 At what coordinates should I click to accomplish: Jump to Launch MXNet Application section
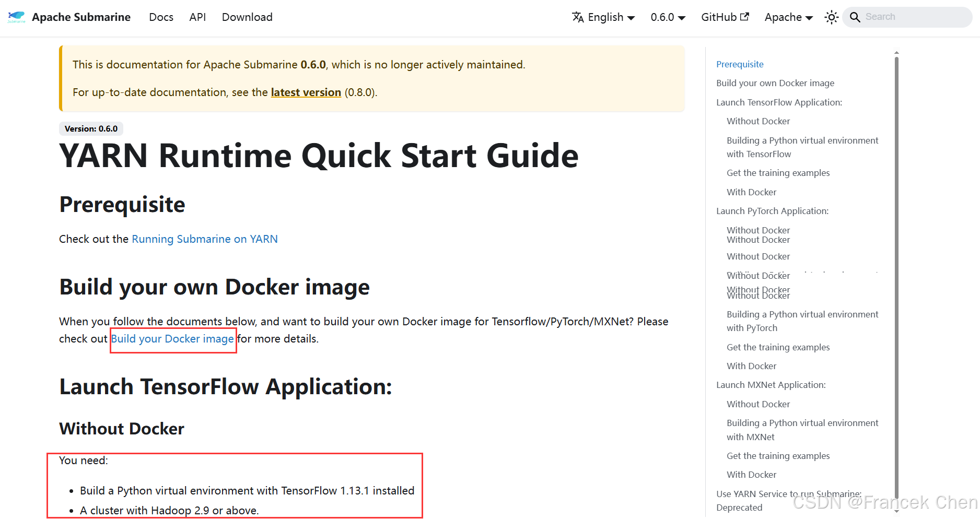[771, 385]
